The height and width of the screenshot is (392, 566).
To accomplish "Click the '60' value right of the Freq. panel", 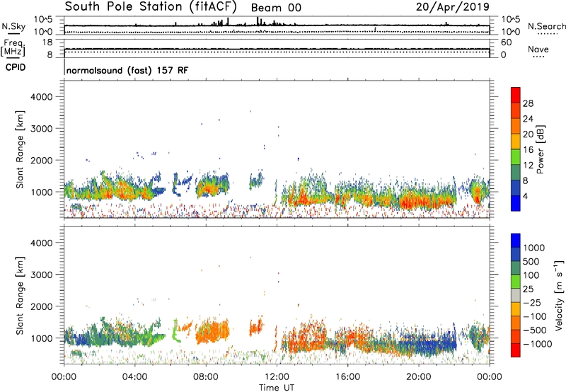I will [506, 42].
